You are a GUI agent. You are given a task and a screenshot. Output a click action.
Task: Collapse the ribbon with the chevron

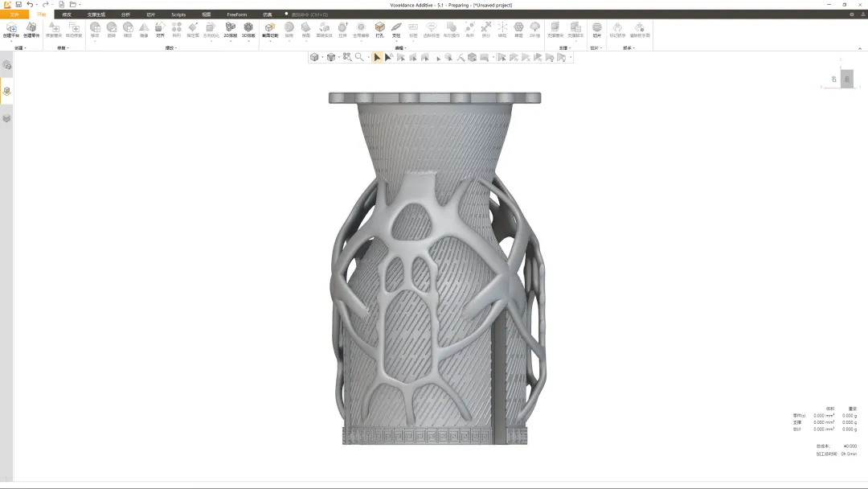point(860,48)
